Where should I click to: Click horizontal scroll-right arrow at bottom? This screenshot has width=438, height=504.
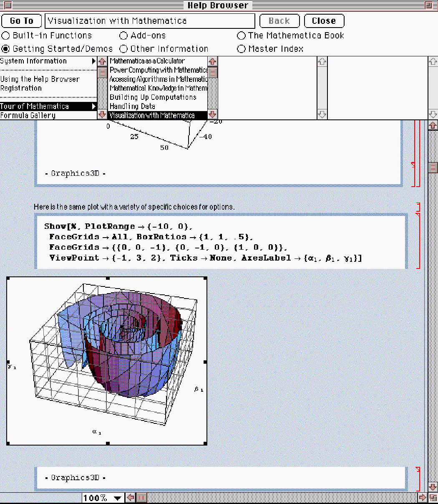coord(423,498)
